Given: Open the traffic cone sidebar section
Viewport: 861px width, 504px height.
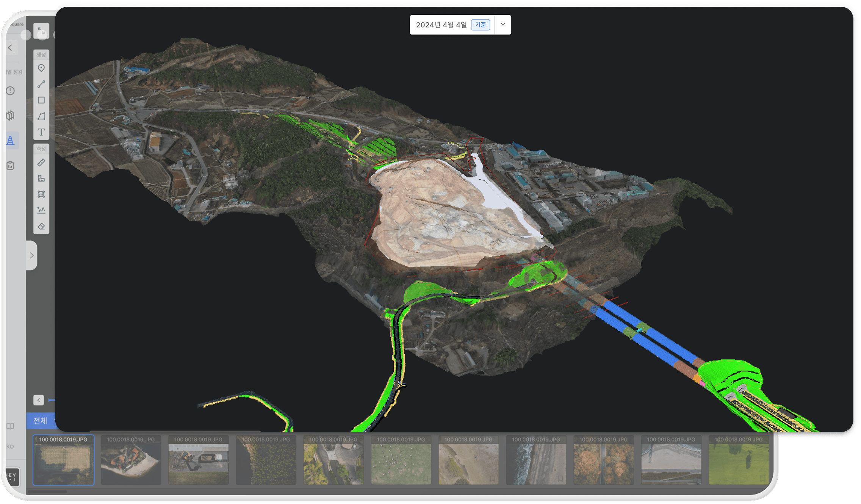Looking at the screenshot, I should pos(11,141).
